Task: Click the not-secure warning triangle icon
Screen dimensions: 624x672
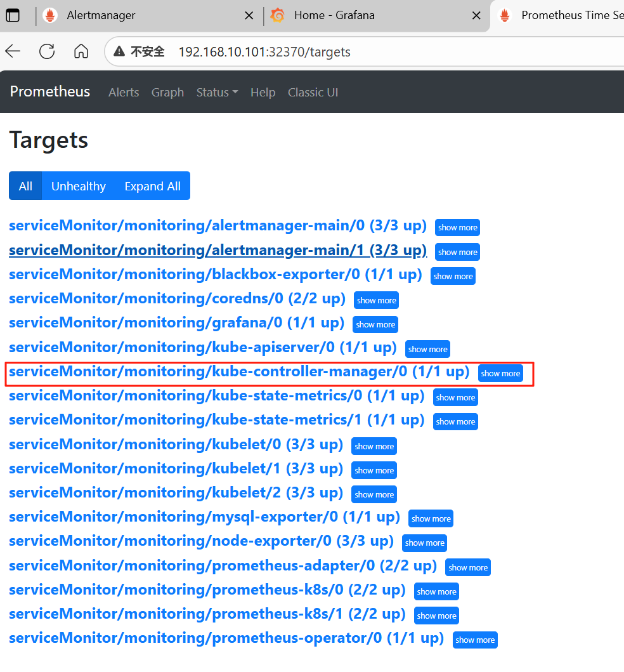Action: pyautogui.click(x=119, y=51)
